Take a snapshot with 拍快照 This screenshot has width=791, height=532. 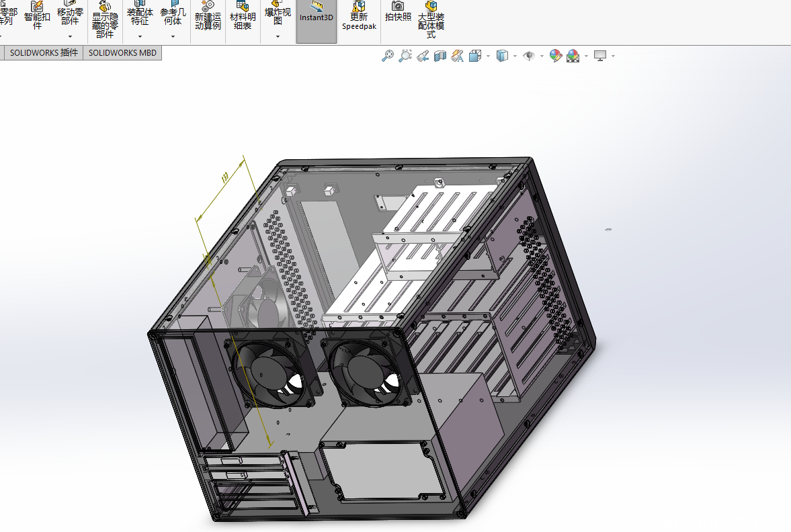398,11
